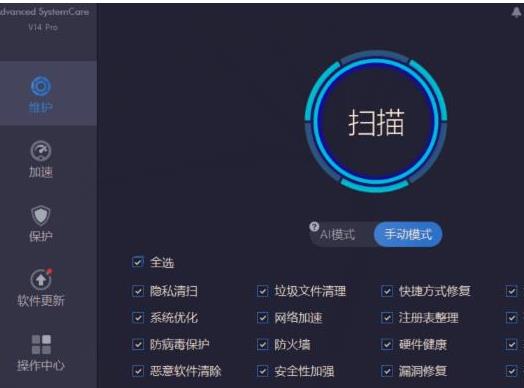Open the 维护 (Care) sidebar icon

click(41, 86)
